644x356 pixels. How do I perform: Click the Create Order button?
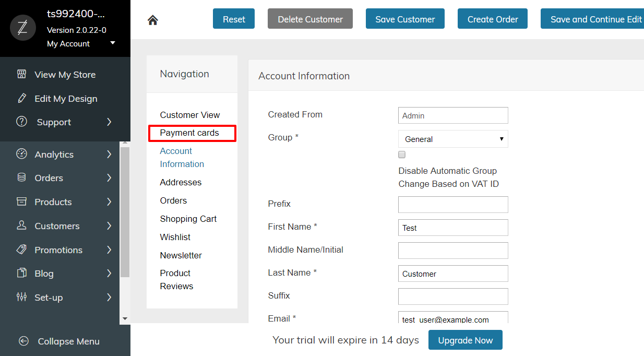click(x=493, y=19)
